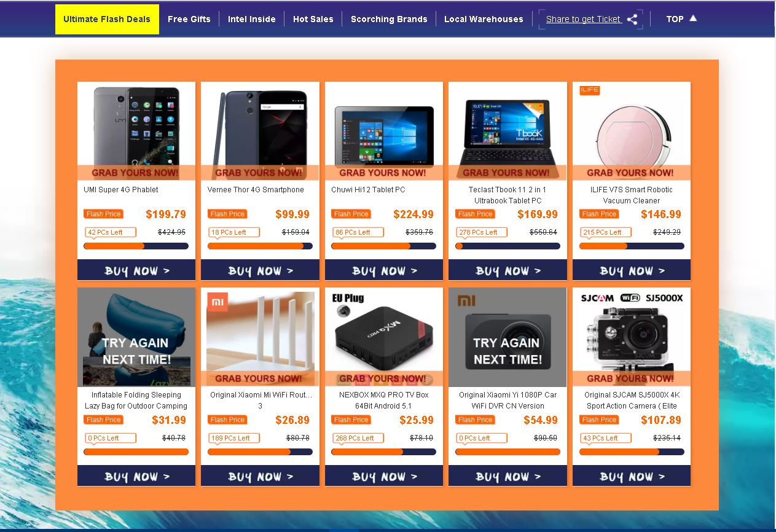776x532 pixels.
Task: Click the ILIFE brand logo badge
Action: click(x=590, y=90)
